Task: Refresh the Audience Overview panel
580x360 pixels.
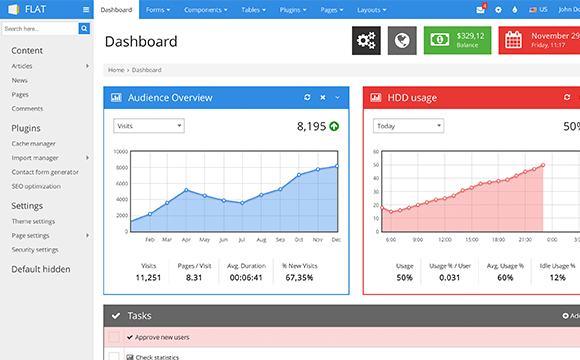Action: pos(307,97)
